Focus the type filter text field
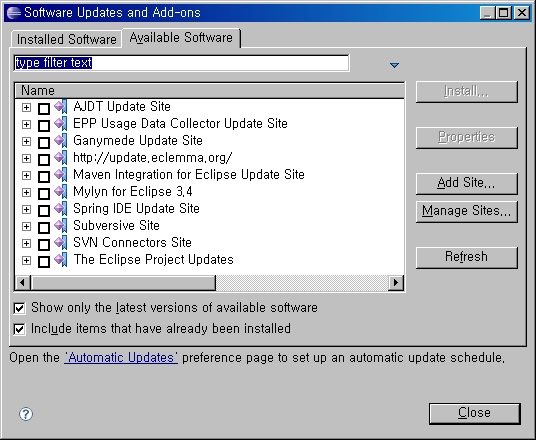 coord(182,63)
